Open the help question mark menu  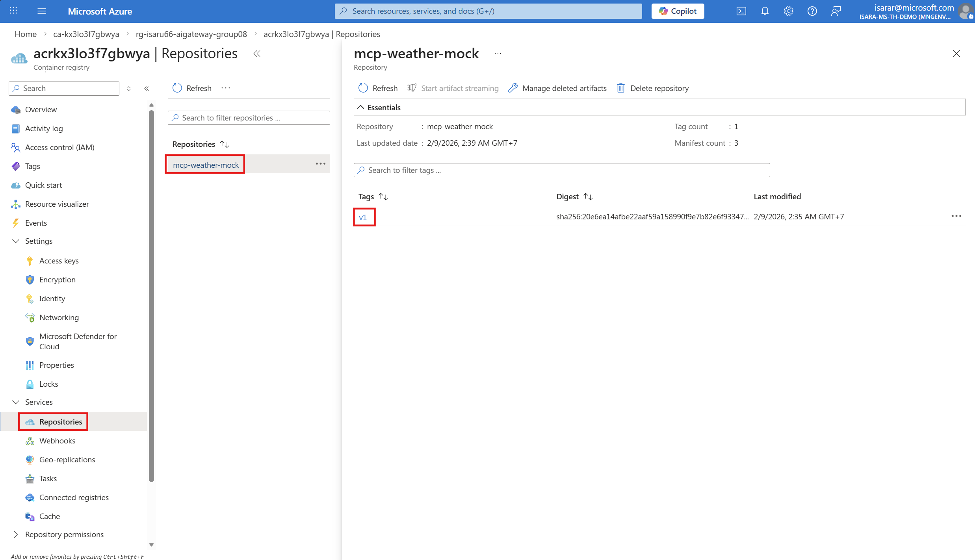812,11
